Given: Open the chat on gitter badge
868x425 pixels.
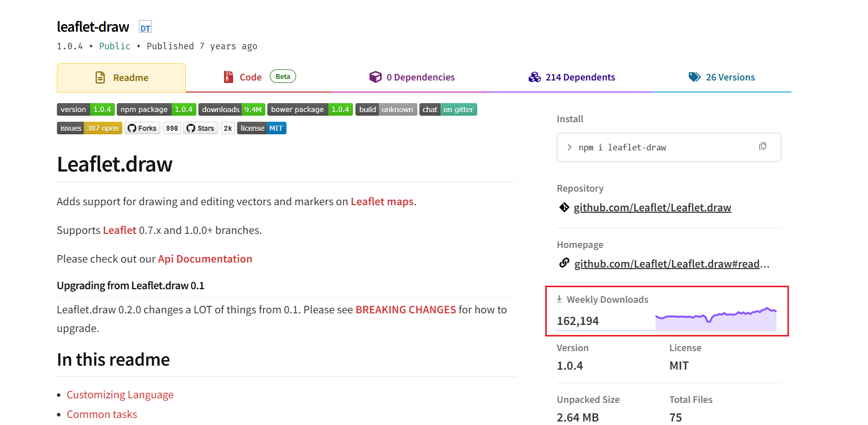Looking at the screenshot, I should pos(448,110).
